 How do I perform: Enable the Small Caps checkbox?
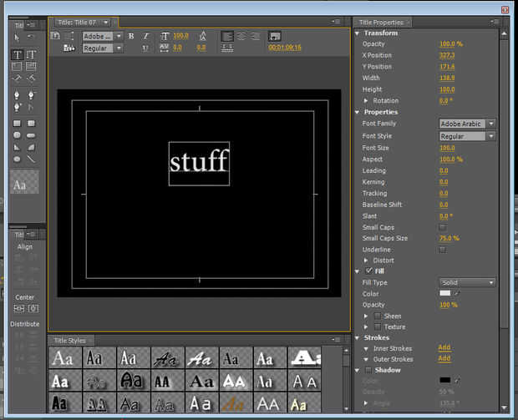click(x=443, y=227)
